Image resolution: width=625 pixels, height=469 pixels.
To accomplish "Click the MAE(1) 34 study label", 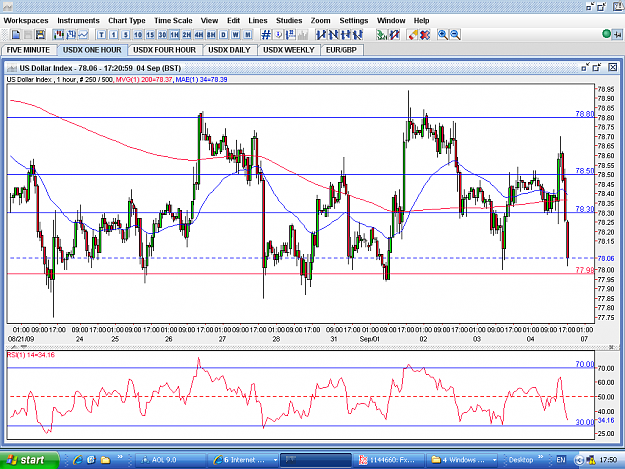I will [201, 80].
